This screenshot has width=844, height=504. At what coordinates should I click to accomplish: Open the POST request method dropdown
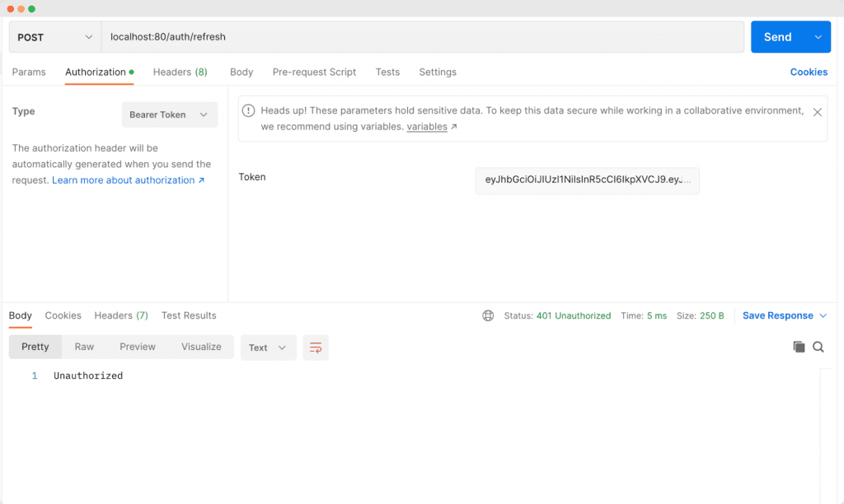(54, 37)
